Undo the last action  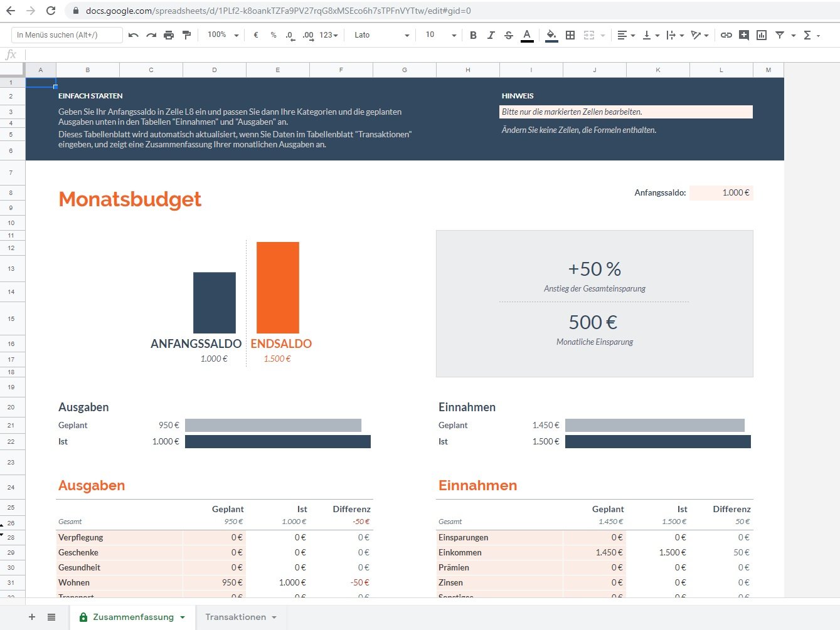coord(134,35)
